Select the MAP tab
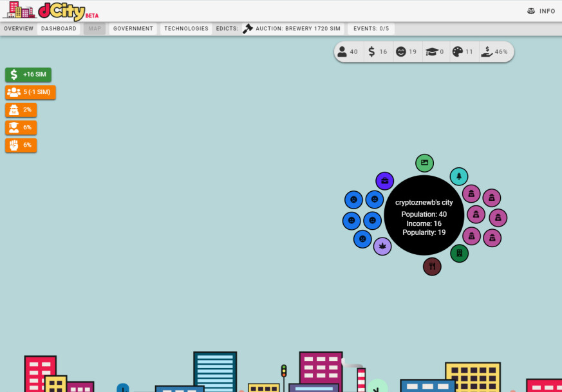 coord(95,29)
